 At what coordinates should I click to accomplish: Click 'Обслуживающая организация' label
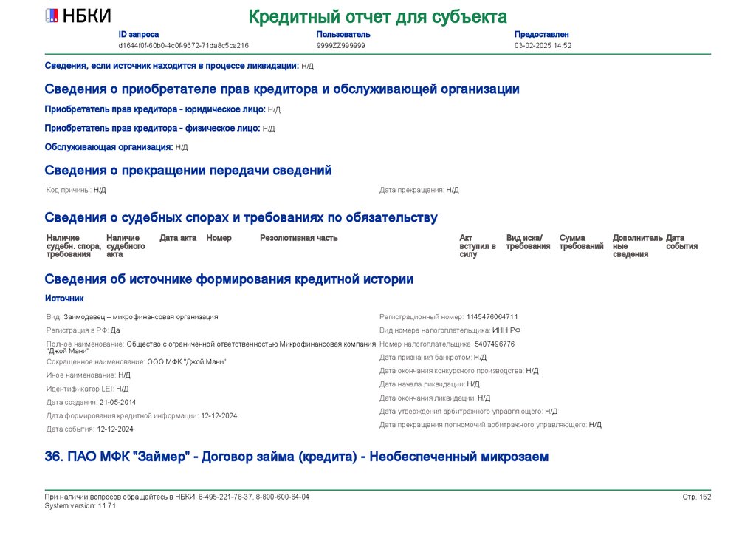(x=109, y=147)
